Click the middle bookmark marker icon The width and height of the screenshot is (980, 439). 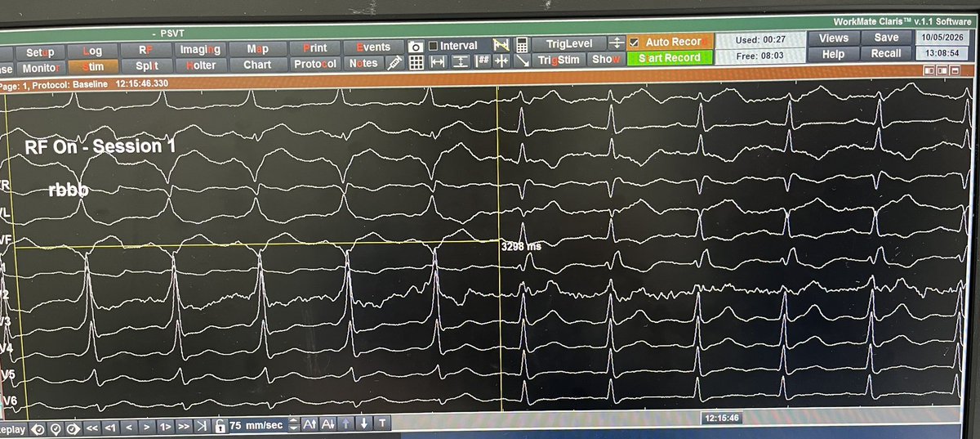(x=56, y=429)
